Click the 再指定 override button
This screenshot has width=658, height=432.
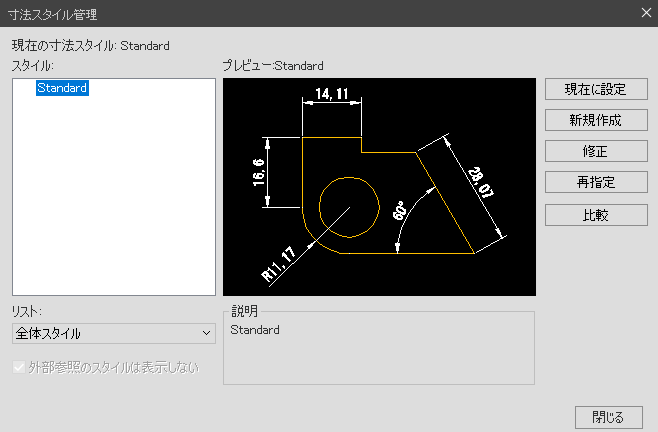(x=596, y=182)
